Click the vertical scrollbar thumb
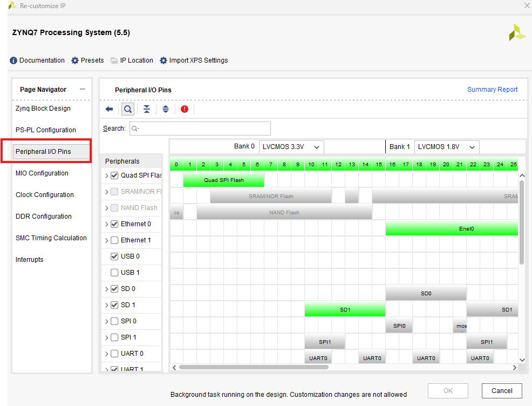 pos(522,222)
